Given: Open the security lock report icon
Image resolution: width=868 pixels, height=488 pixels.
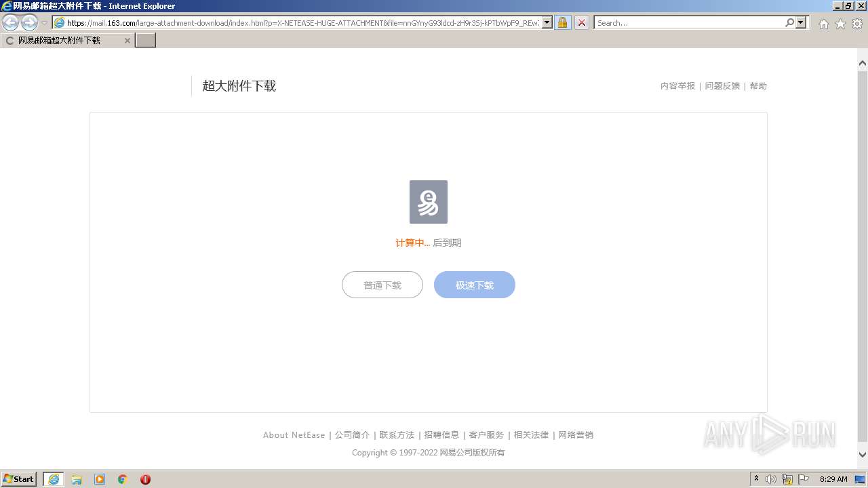Looking at the screenshot, I should coord(562,23).
